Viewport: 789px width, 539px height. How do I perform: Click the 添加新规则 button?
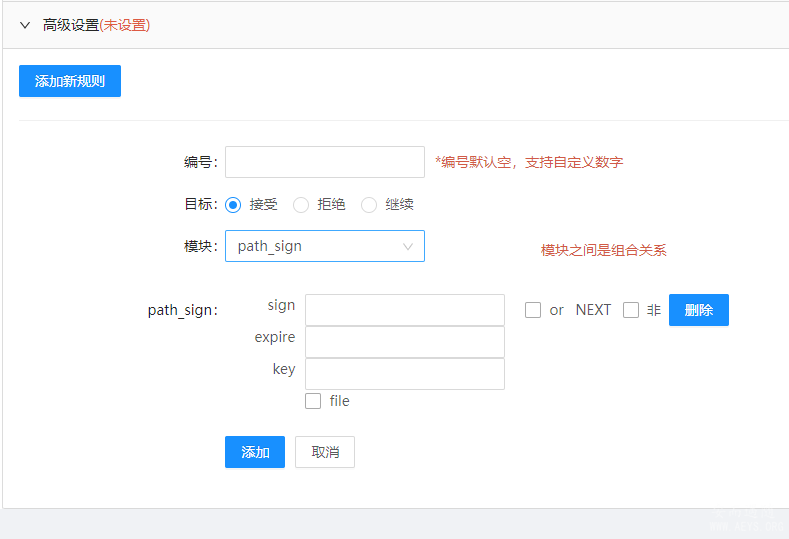coord(70,81)
